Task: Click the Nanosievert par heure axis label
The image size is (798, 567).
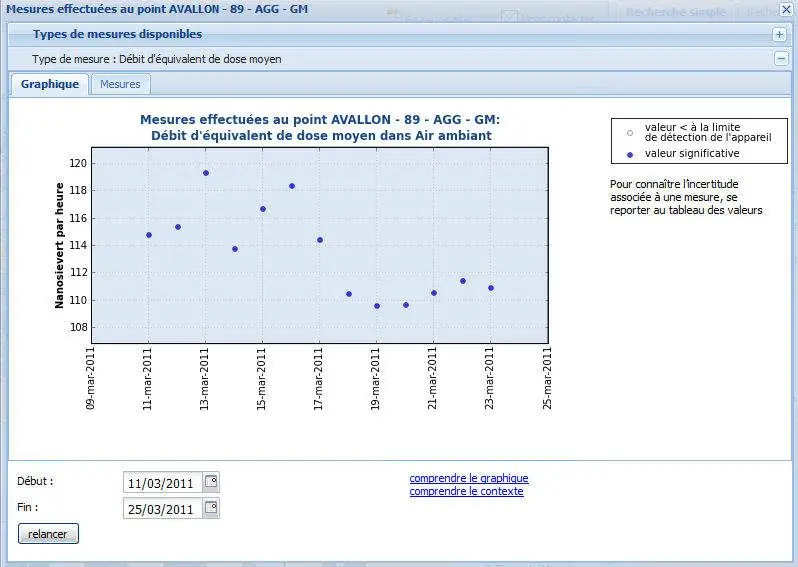Action: tap(60, 245)
